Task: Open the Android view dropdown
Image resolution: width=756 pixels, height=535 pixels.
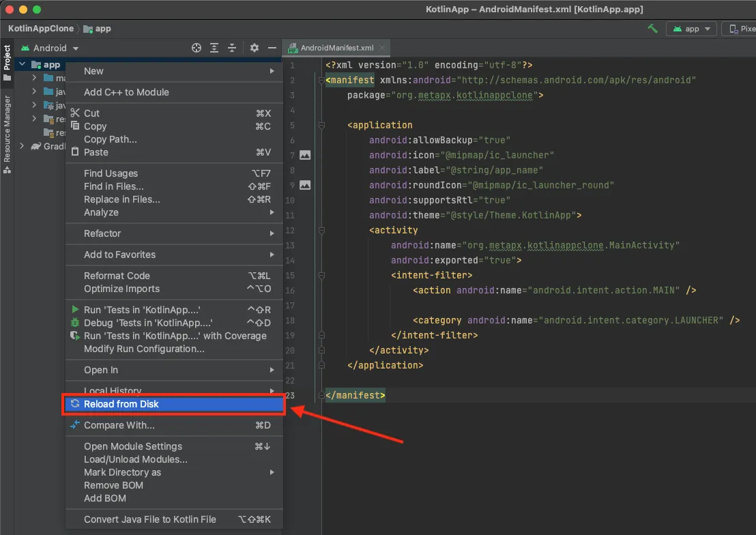Action: (50, 48)
